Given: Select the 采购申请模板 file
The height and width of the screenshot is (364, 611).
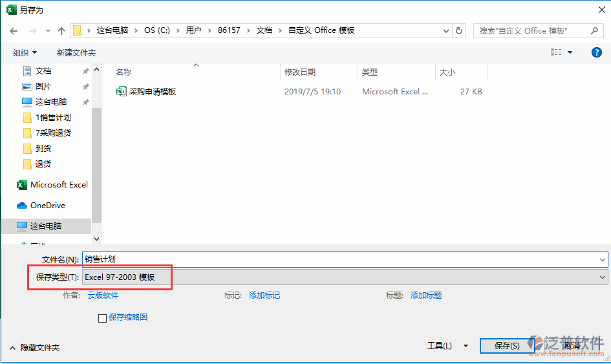Looking at the screenshot, I should coord(153,92).
